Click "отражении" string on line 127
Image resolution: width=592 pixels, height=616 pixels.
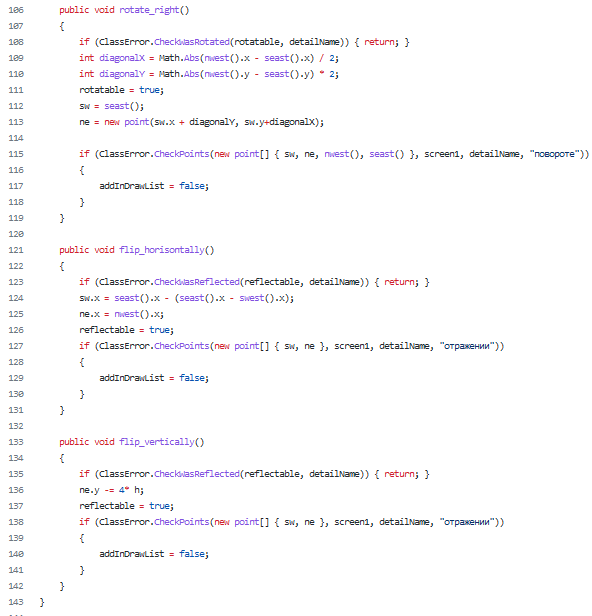click(x=467, y=346)
